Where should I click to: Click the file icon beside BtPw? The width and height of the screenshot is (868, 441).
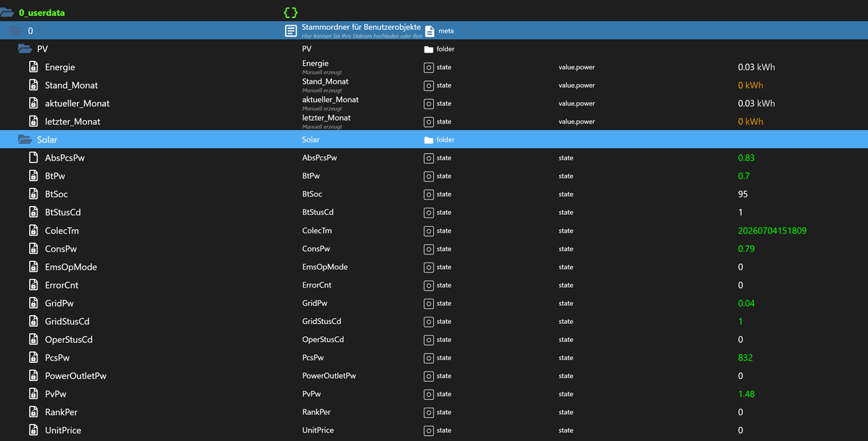33,176
